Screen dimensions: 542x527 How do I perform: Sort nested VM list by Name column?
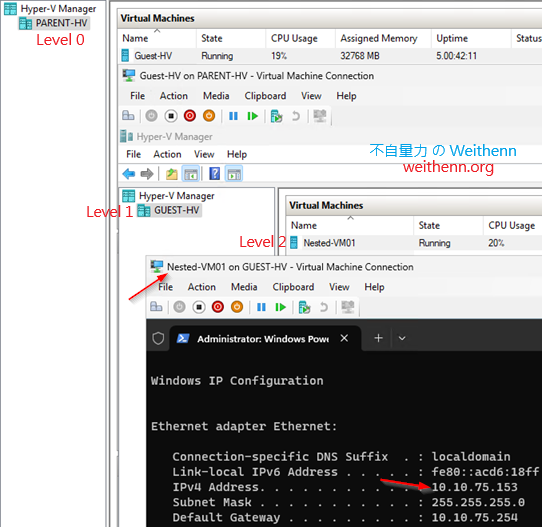coord(350,226)
